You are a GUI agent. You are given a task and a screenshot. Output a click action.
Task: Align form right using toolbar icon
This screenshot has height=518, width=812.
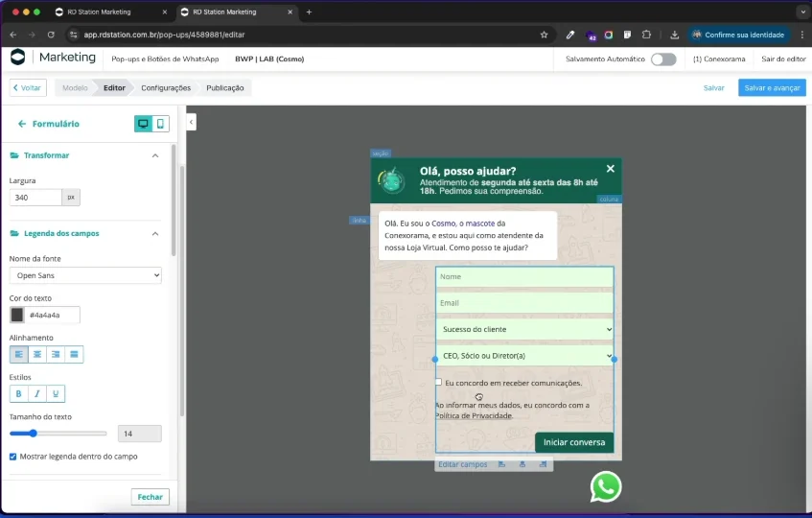click(x=543, y=464)
